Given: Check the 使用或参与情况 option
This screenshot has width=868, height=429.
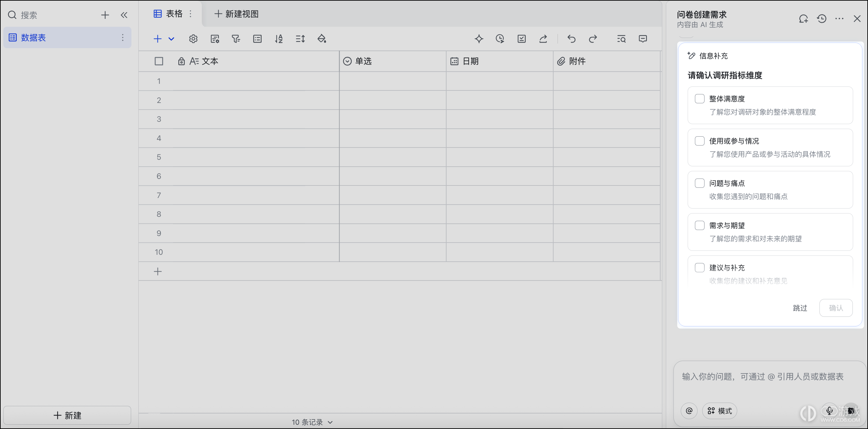Looking at the screenshot, I should [x=700, y=141].
